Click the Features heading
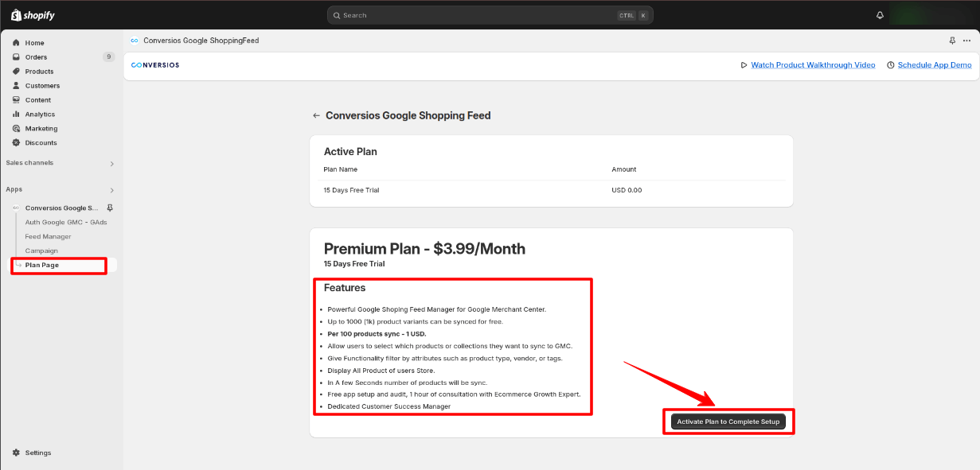Image resolution: width=980 pixels, height=470 pixels. click(345, 288)
